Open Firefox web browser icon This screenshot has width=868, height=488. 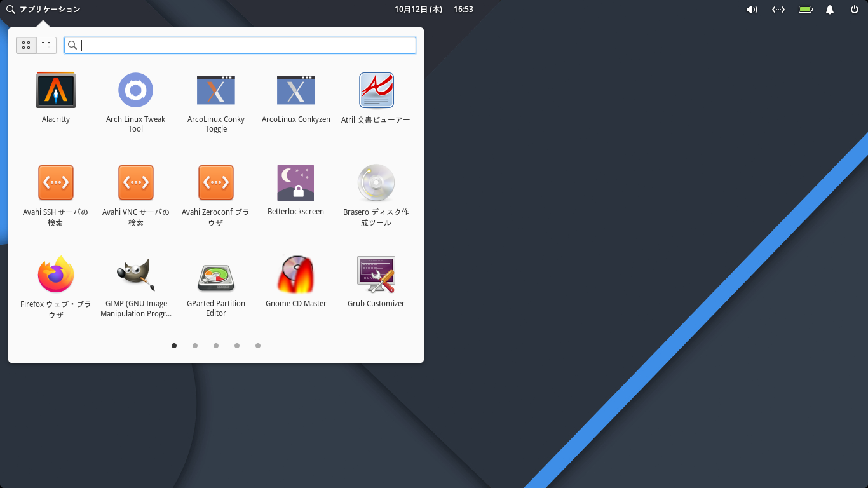tap(56, 274)
